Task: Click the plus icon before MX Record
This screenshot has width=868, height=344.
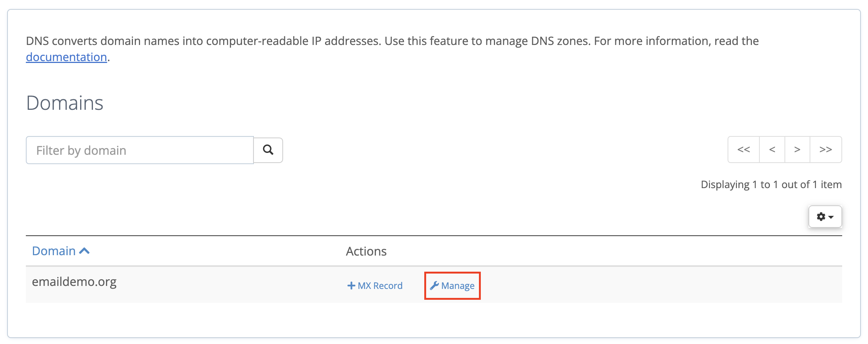Action: pyautogui.click(x=351, y=286)
